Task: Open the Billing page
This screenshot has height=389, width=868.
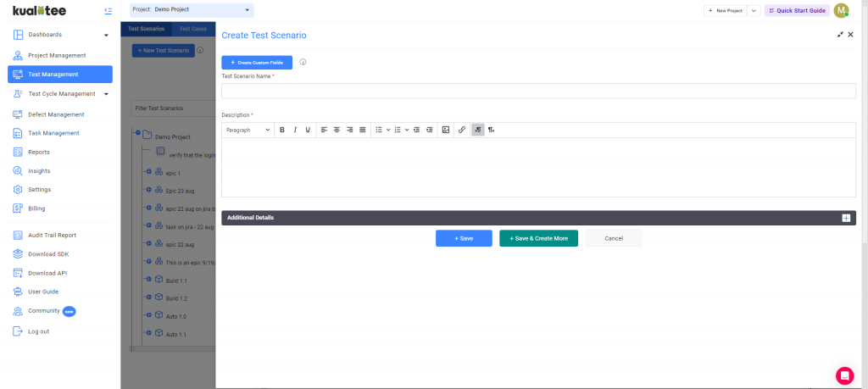Action: 36,208
